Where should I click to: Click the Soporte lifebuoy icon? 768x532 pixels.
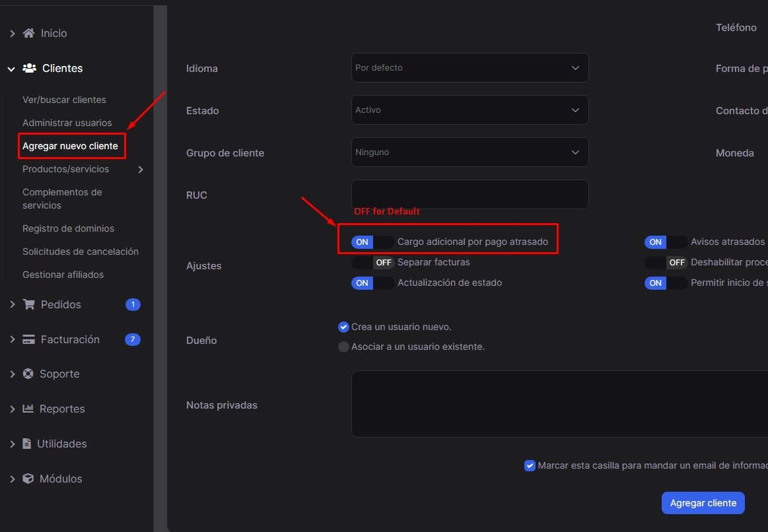coord(28,374)
